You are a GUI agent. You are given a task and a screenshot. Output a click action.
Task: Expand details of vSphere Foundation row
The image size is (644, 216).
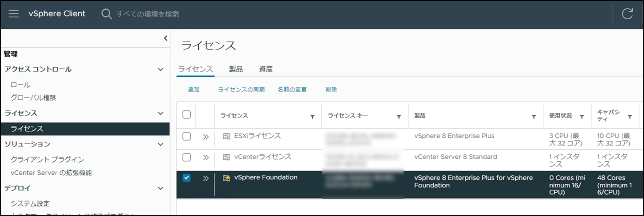coord(205,178)
